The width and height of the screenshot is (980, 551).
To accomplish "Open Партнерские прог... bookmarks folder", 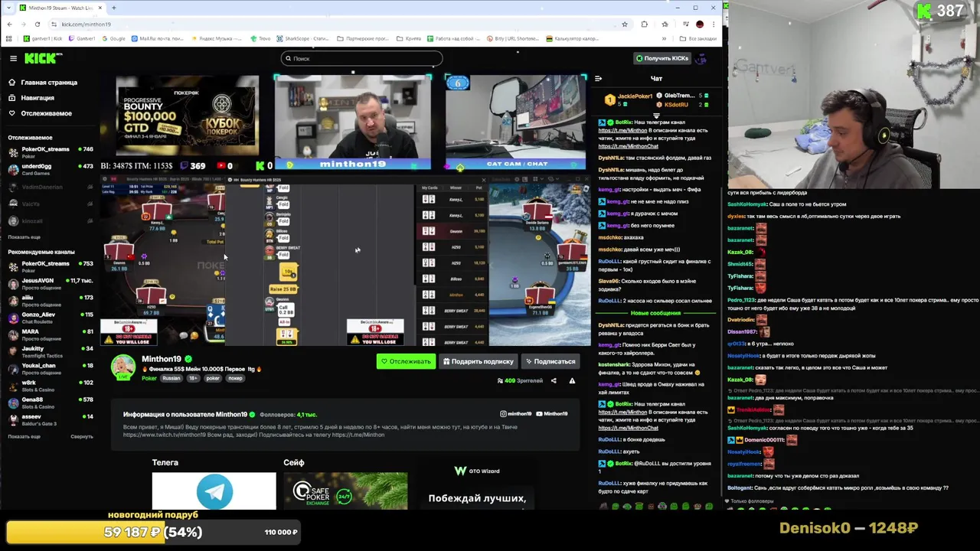I will point(364,38).
